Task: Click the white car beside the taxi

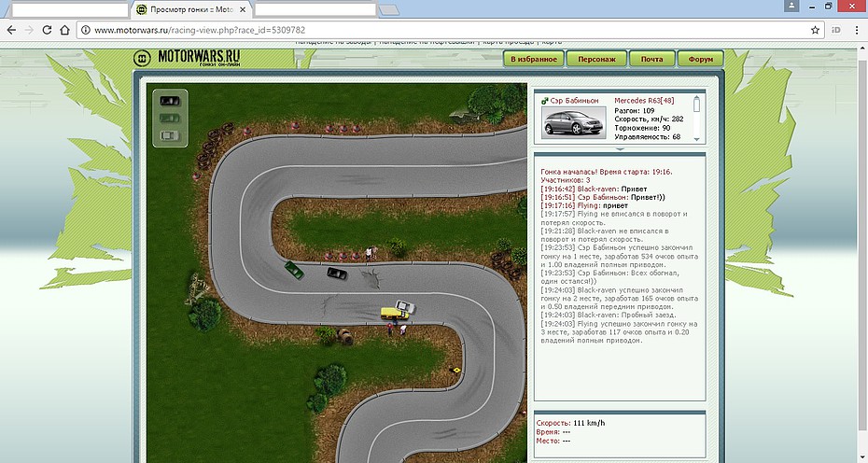Action: (406, 306)
